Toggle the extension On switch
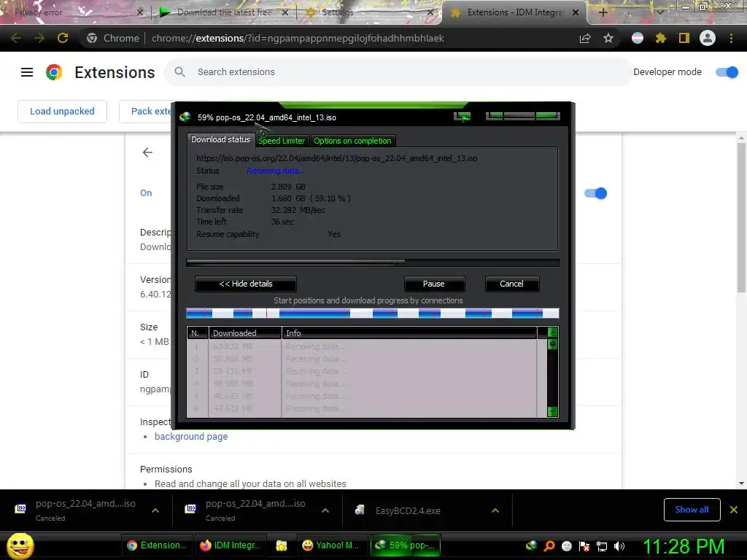 coord(595,193)
